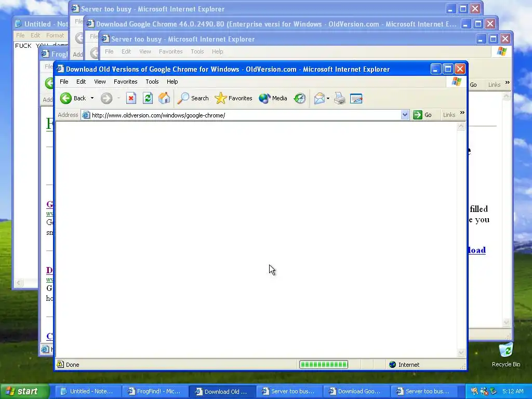Click the greyed Forward arrow button
The height and width of the screenshot is (399, 532).
tap(107, 98)
